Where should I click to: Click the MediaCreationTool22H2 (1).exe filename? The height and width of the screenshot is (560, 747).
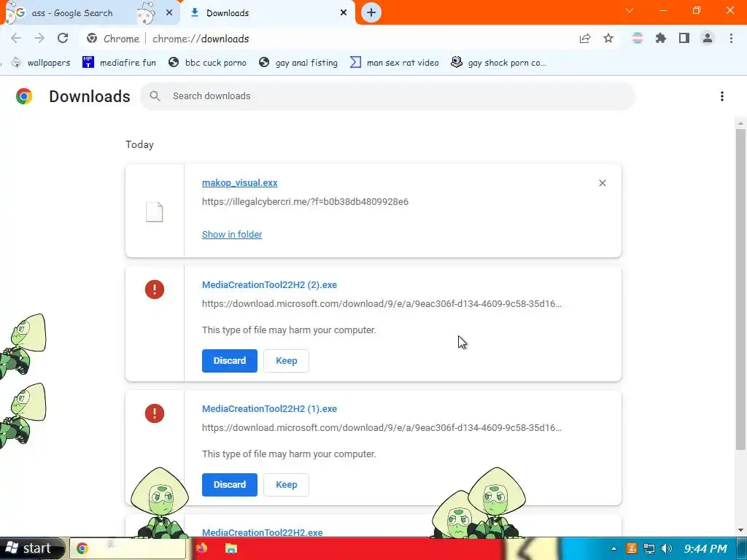pyautogui.click(x=269, y=408)
